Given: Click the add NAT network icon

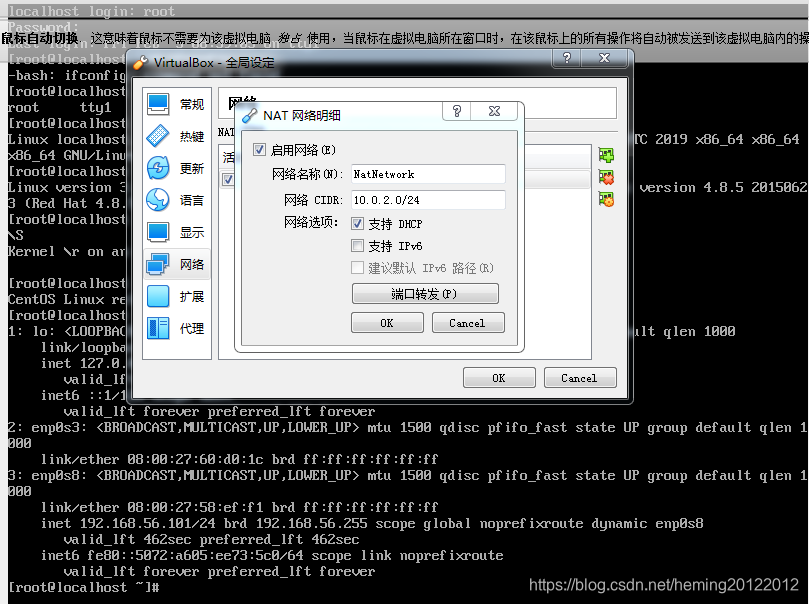Looking at the screenshot, I should 606,155.
